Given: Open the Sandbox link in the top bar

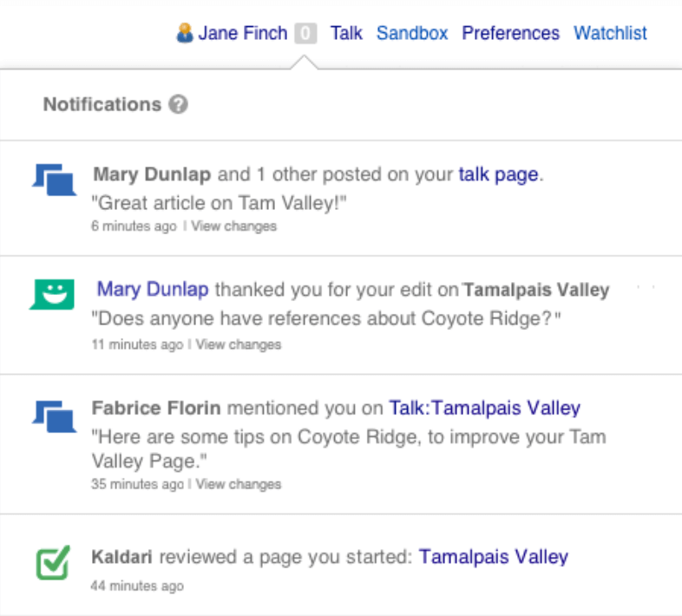Looking at the screenshot, I should tap(412, 34).
